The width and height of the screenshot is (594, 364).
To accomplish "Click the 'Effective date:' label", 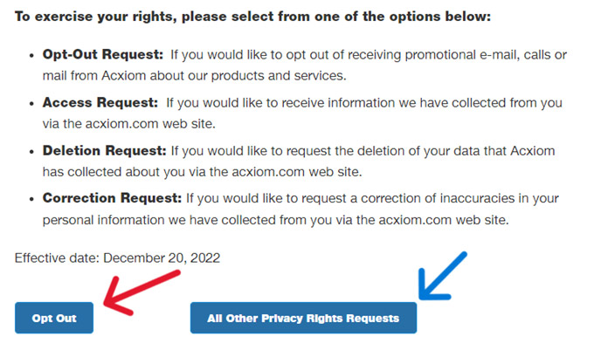I will tap(57, 258).
